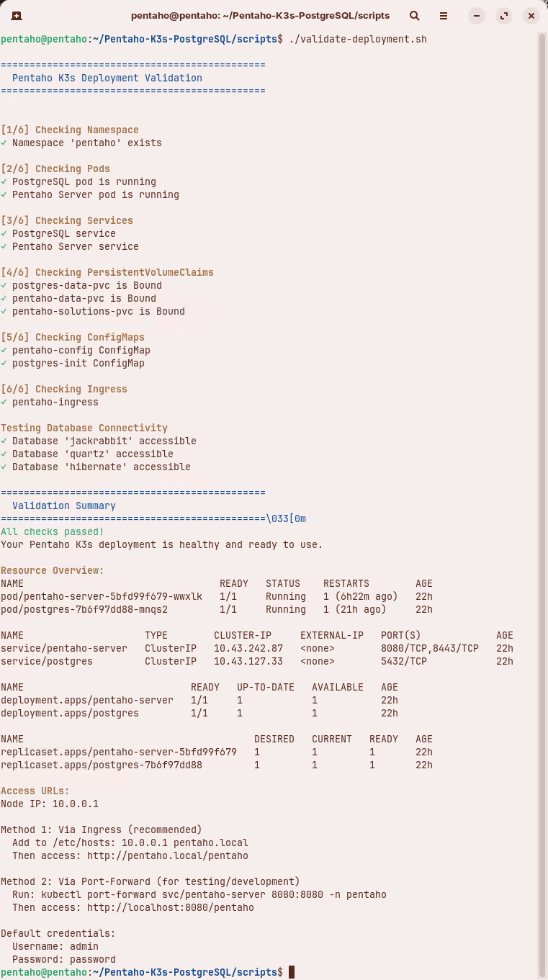Click the cluster IP 10.43.242.87

point(248,648)
